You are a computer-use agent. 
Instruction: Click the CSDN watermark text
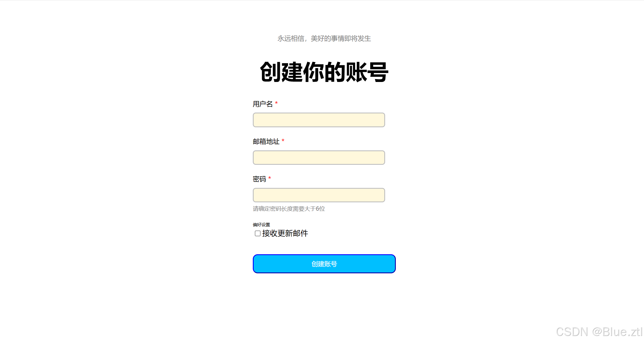(x=572, y=332)
